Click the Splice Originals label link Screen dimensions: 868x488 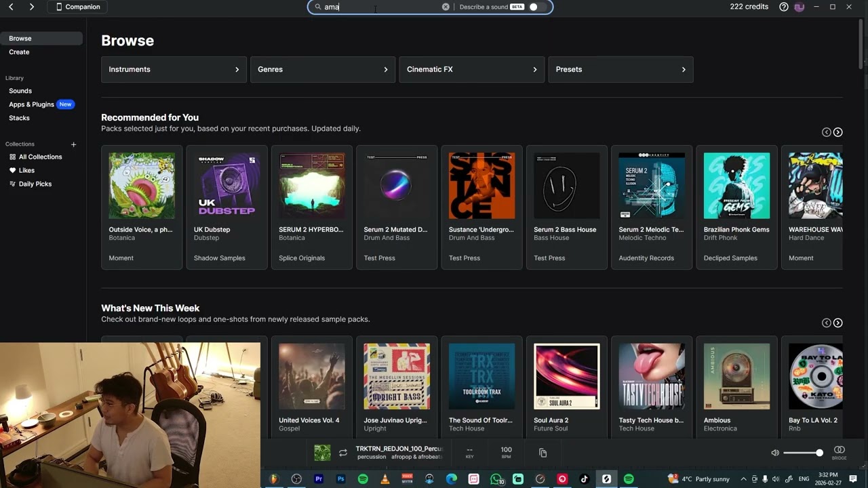click(302, 258)
